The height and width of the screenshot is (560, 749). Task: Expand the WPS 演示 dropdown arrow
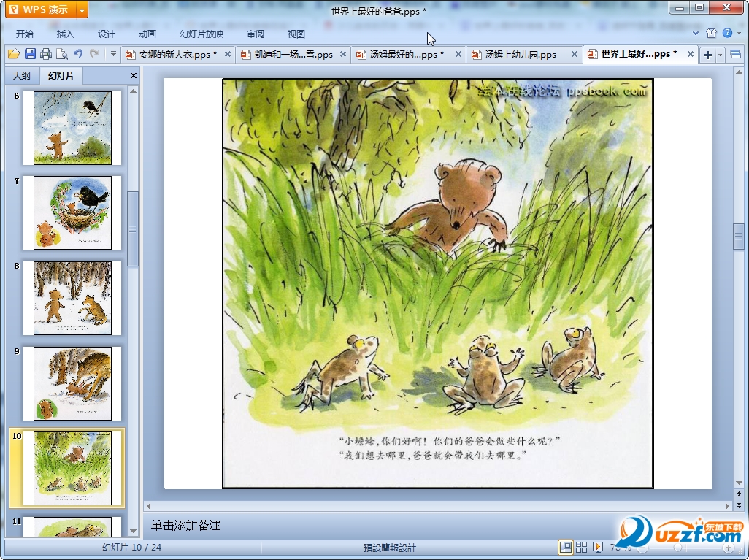point(82,9)
